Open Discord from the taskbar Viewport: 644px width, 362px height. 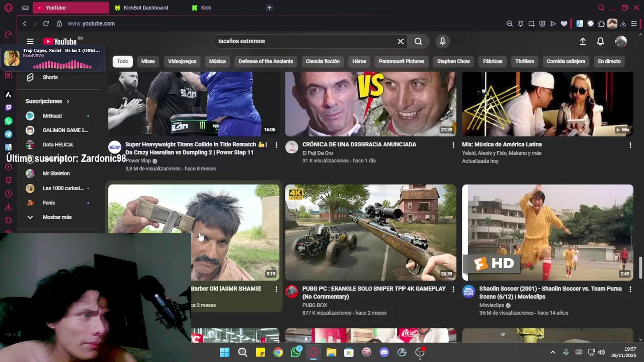pyautogui.click(x=384, y=352)
